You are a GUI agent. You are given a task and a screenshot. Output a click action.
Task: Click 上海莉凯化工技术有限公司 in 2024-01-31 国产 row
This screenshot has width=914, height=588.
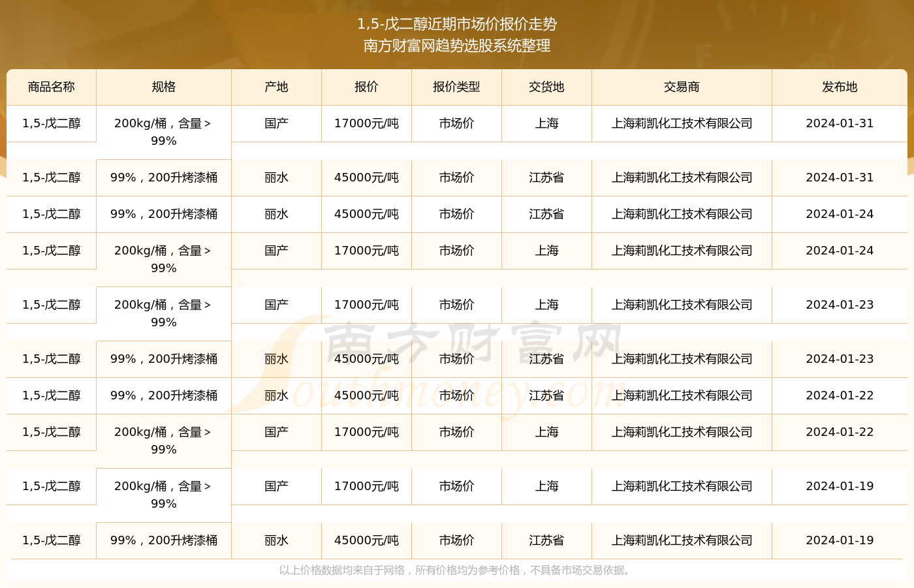682,123
